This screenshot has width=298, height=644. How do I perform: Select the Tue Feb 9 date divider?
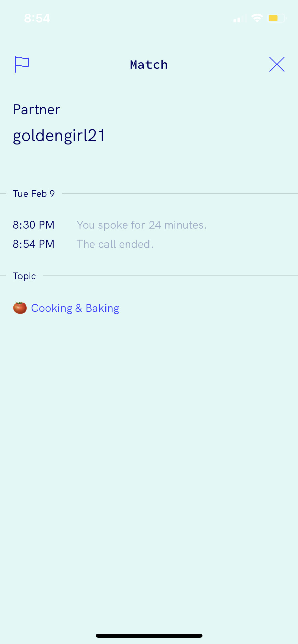click(x=34, y=194)
